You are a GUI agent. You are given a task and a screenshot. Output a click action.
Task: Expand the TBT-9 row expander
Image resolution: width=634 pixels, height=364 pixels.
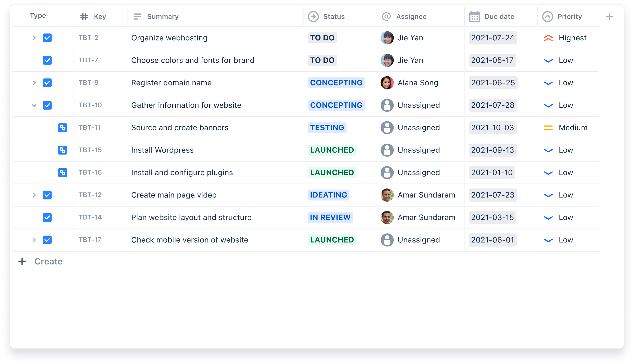(x=33, y=83)
